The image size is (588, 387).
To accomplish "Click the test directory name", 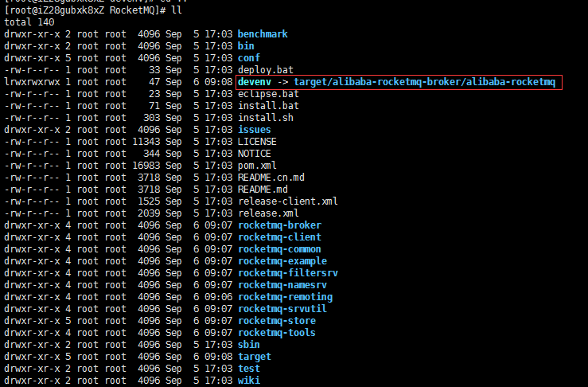I will click(248, 369).
